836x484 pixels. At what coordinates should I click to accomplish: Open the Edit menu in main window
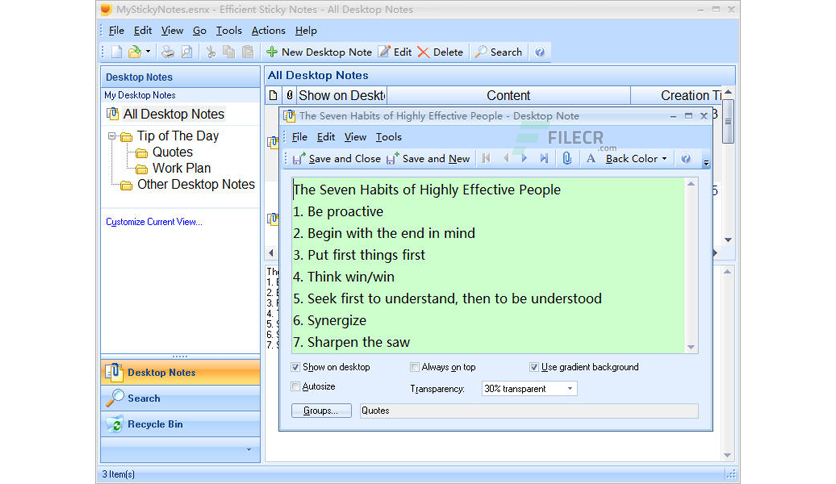[x=142, y=30]
